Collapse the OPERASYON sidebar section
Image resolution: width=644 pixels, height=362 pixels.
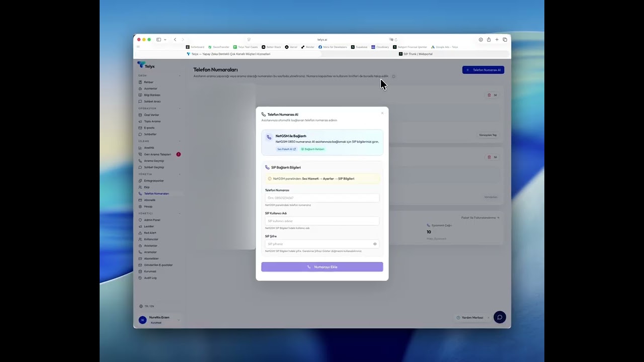[x=179, y=109]
